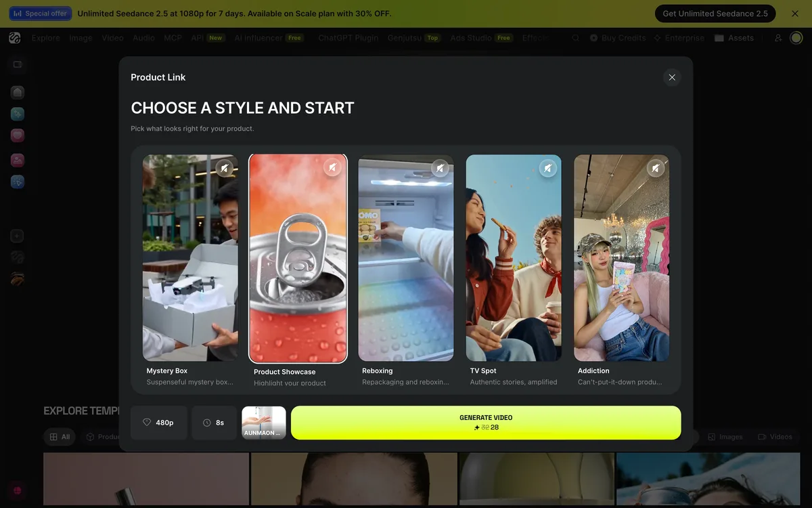Open the AUNMAON product image thumbnail
This screenshot has width=812, height=508.
click(264, 423)
